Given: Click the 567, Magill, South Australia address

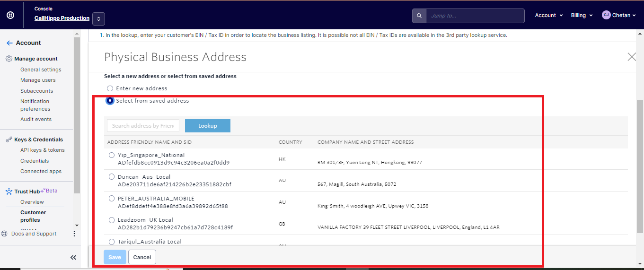Looking at the screenshot, I should click(x=358, y=184).
